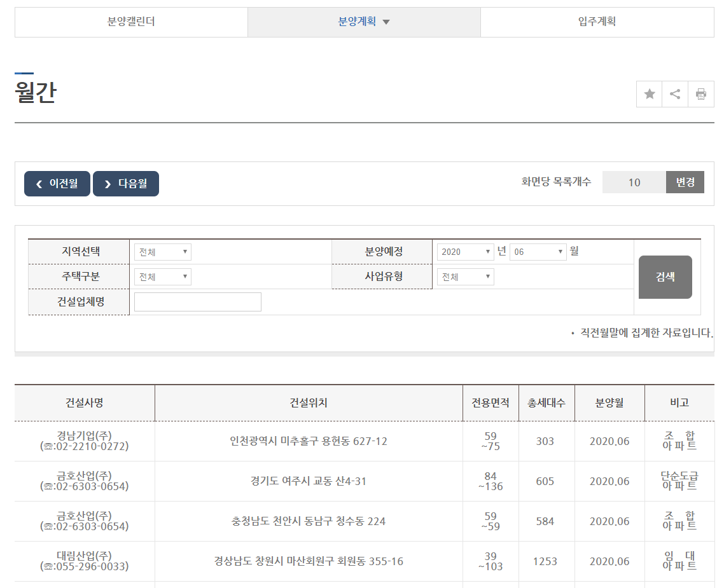724x588 pixels.
Task: Click the 분양월 column header
Action: point(609,402)
